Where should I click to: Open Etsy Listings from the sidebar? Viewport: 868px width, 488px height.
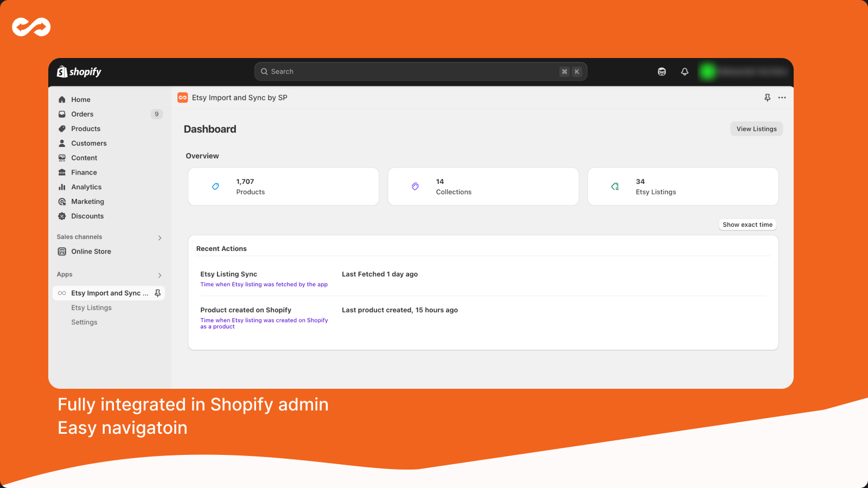click(91, 307)
